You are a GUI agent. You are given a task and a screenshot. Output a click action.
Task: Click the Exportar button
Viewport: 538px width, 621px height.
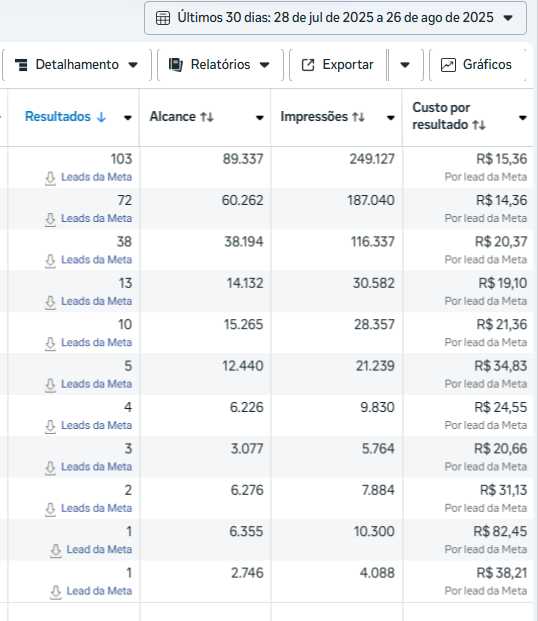click(338, 65)
